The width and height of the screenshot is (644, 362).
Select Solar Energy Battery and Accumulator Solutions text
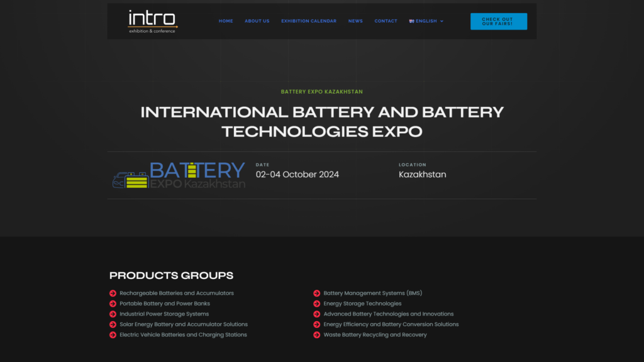(x=184, y=324)
